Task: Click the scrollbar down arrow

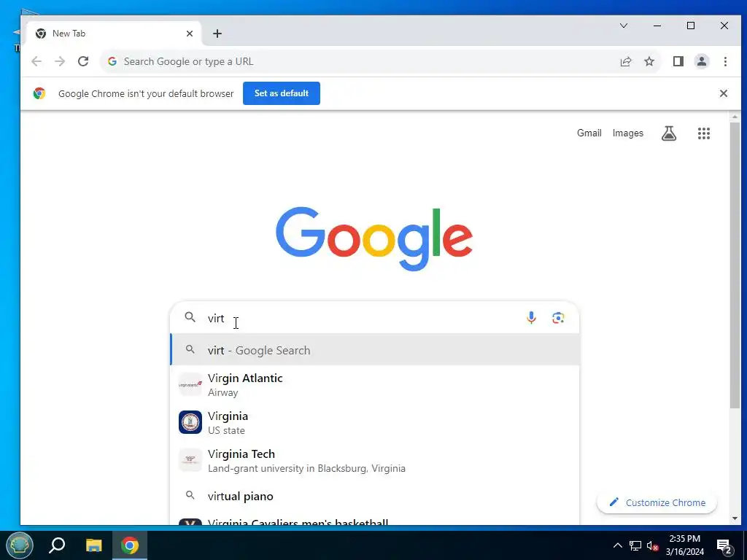Action: (735, 518)
